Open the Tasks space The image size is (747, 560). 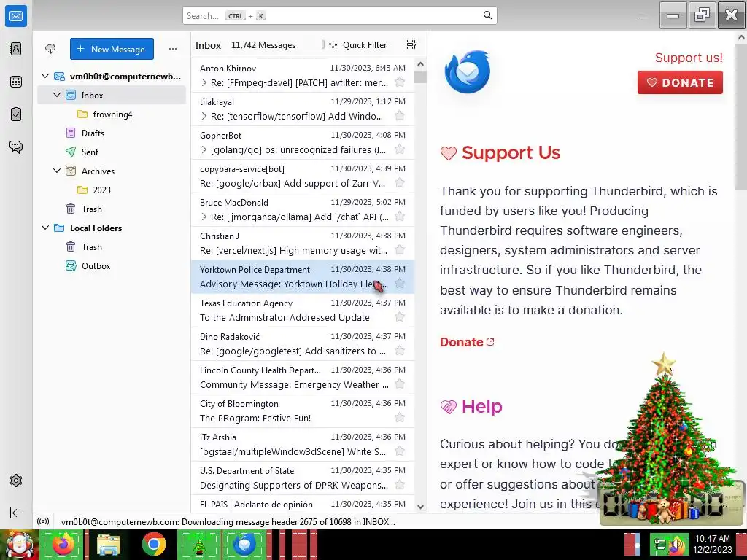coord(16,114)
